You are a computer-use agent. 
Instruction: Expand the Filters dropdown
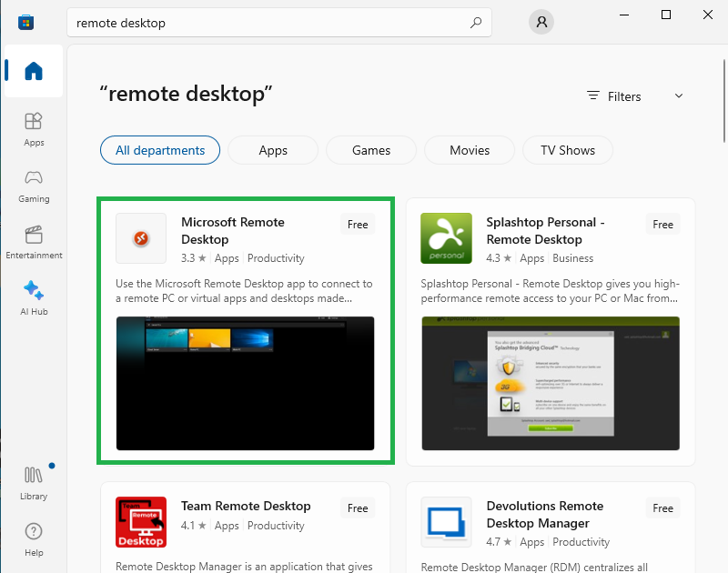click(635, 96)
